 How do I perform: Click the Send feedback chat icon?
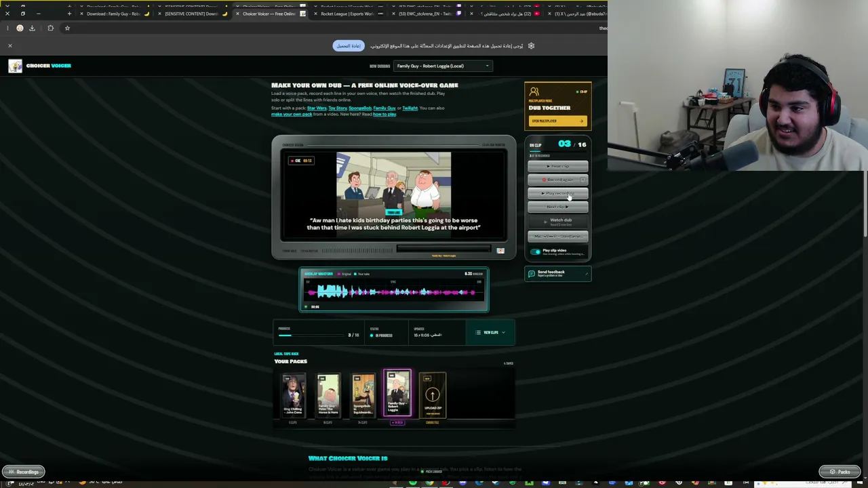coord(532,273)
